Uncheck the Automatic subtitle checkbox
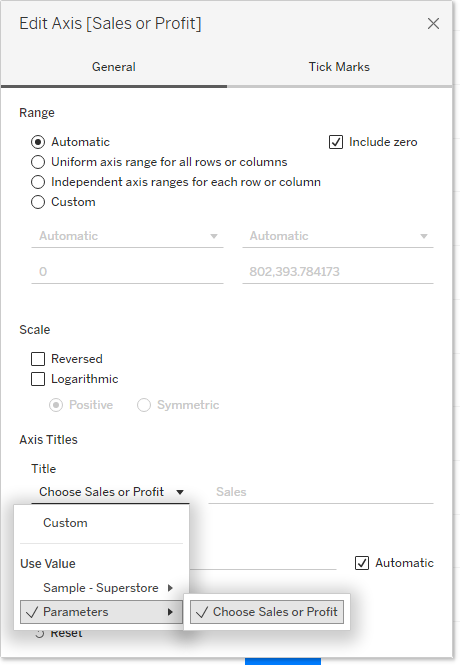The width and height of the screenshot is (460, 665). coord(362,563)
